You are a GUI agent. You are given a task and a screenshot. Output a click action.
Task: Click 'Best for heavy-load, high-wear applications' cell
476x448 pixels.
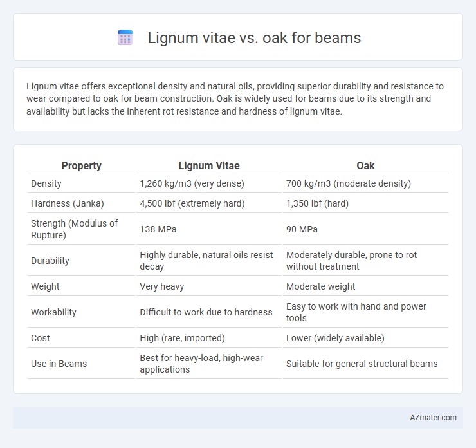tap(201, 364)
